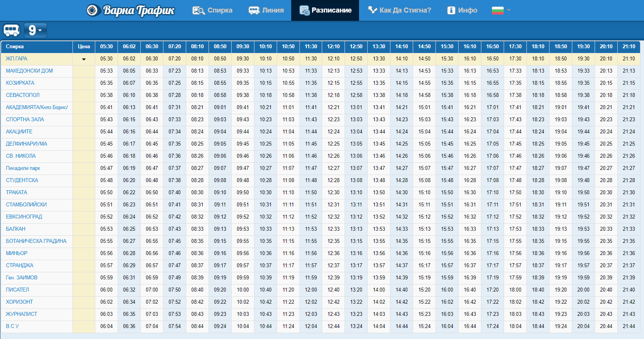Open the БАЛКАН stop link

click(x=16, y=229)
